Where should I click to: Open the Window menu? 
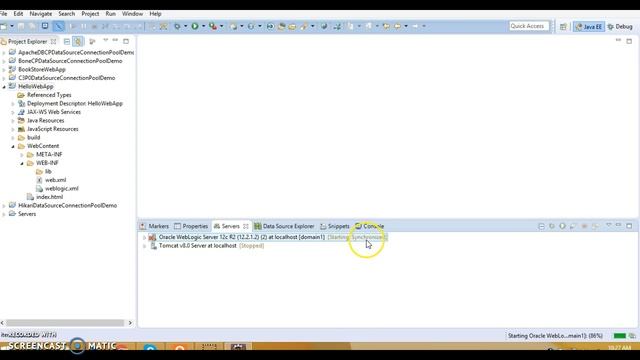click(132, 13)
